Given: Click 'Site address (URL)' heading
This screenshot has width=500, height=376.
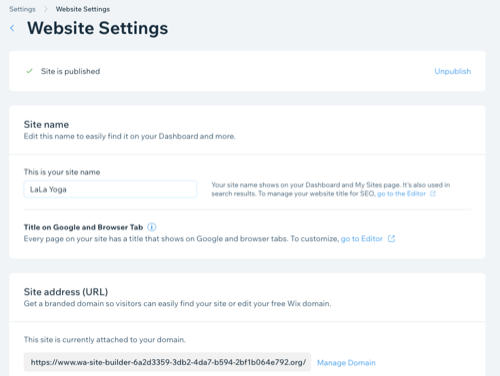Looking at the screenshot, I should coord(66,292).
